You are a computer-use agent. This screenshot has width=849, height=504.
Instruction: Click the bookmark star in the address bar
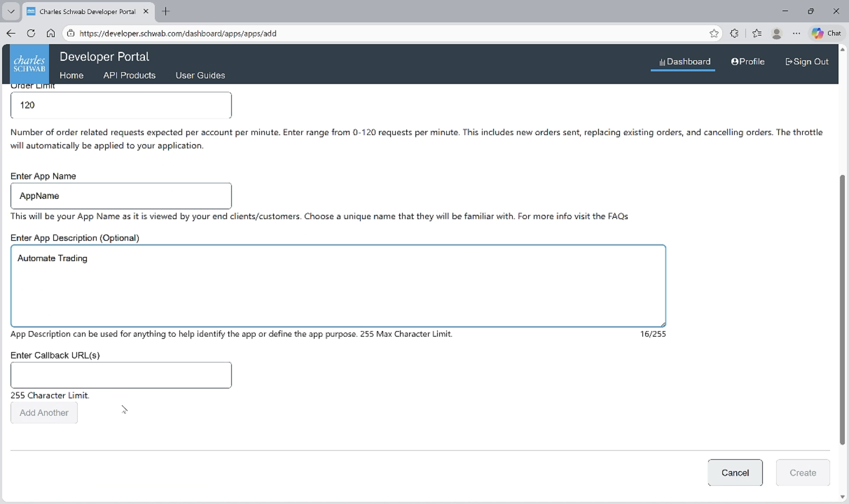(714, 33)
